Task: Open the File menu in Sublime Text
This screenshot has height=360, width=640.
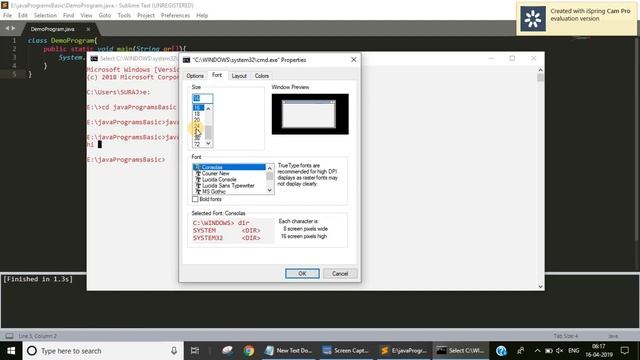Action: pyautogui.click(x=7, y=15)
